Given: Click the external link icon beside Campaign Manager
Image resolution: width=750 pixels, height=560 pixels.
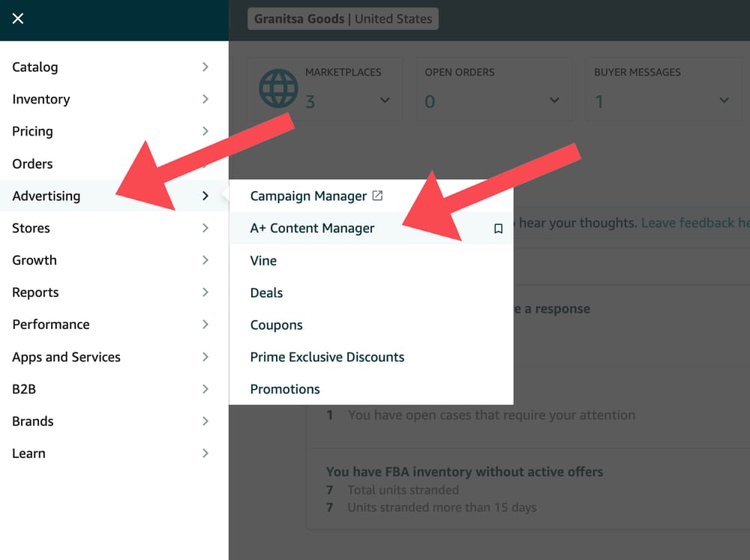Looking at the screenshot, I should 377,196.
